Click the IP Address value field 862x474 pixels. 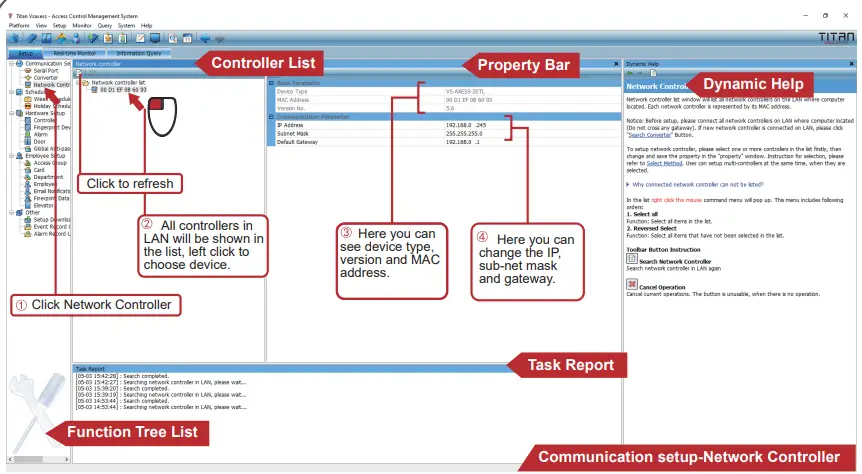(532, 125)
